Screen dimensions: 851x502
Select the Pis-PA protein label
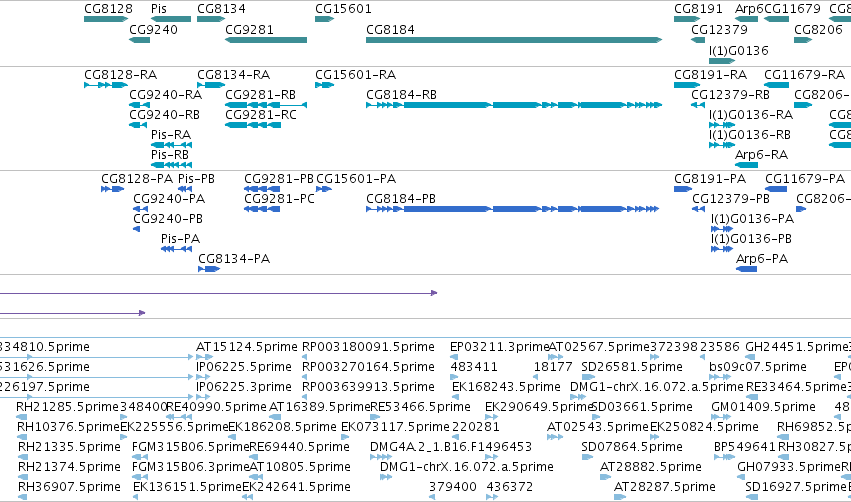coord(181,239)
